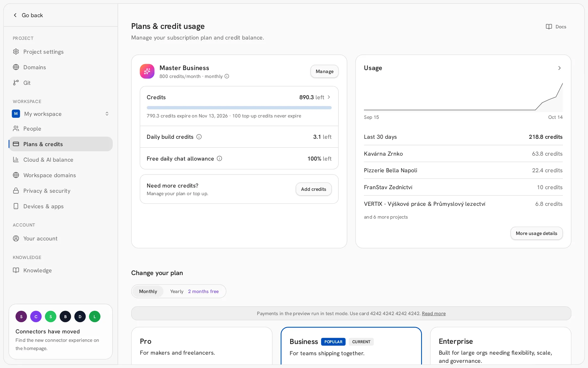Screen dimensions: 588x368
Task: Click info icon beside Daily build credits
Action: coord(199,137)
